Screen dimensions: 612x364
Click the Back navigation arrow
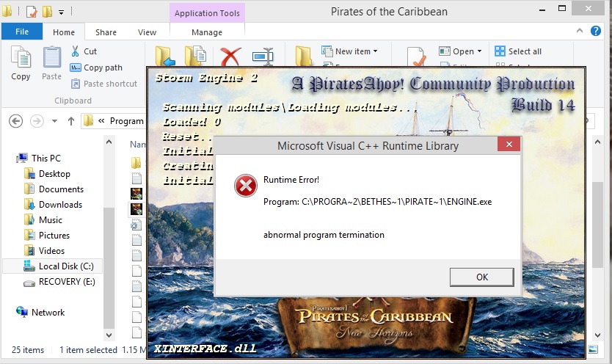(x=15, y=121)
